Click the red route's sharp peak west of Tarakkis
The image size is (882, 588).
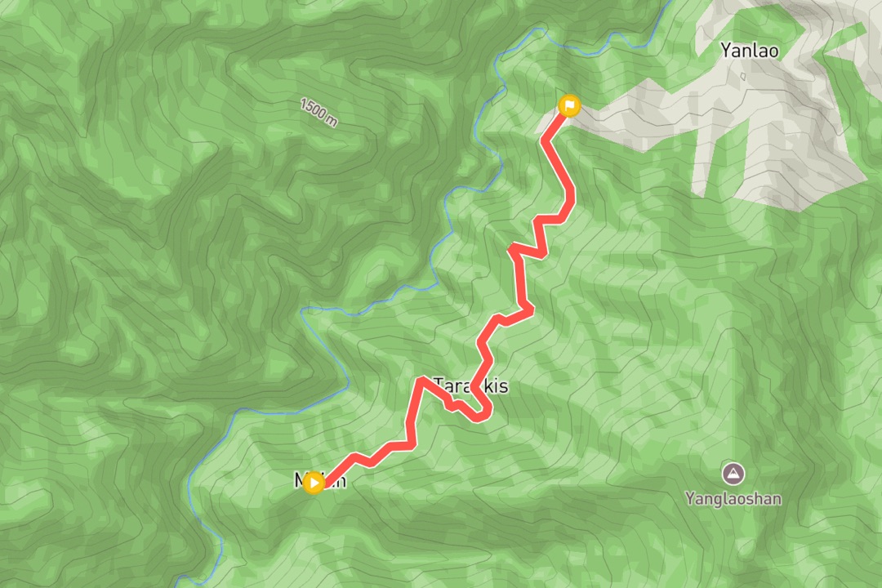[x=422, y=380]
